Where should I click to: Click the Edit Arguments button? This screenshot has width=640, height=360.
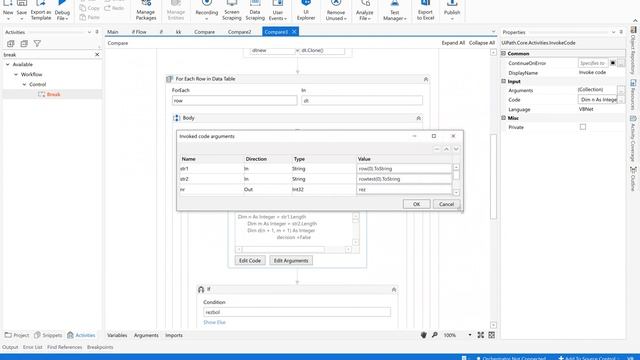click(x=291, y=260)
